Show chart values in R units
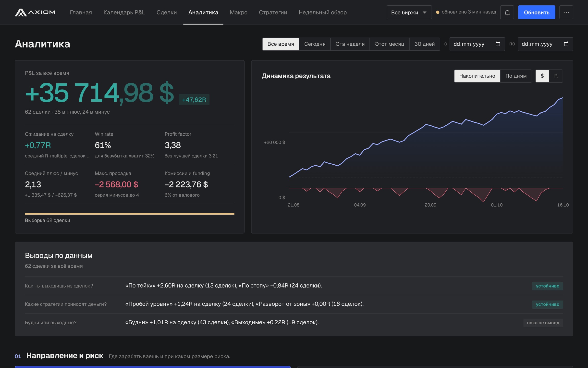The image size is (588, 368). (x=556, y=76)
